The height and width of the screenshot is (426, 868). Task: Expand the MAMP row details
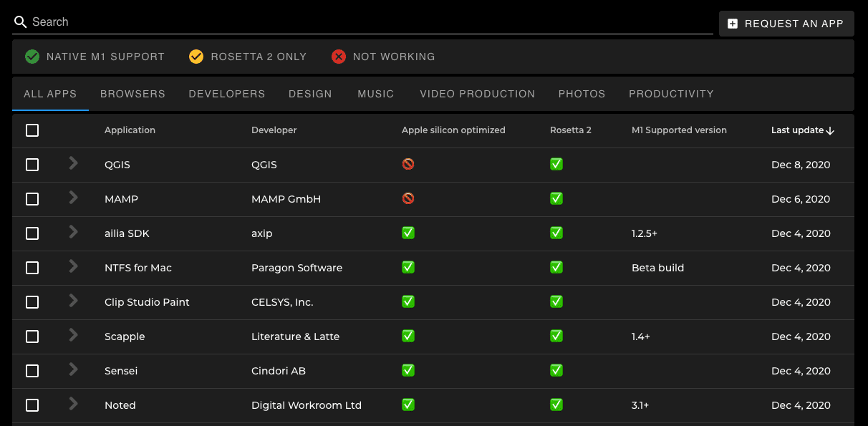point(73,197)
